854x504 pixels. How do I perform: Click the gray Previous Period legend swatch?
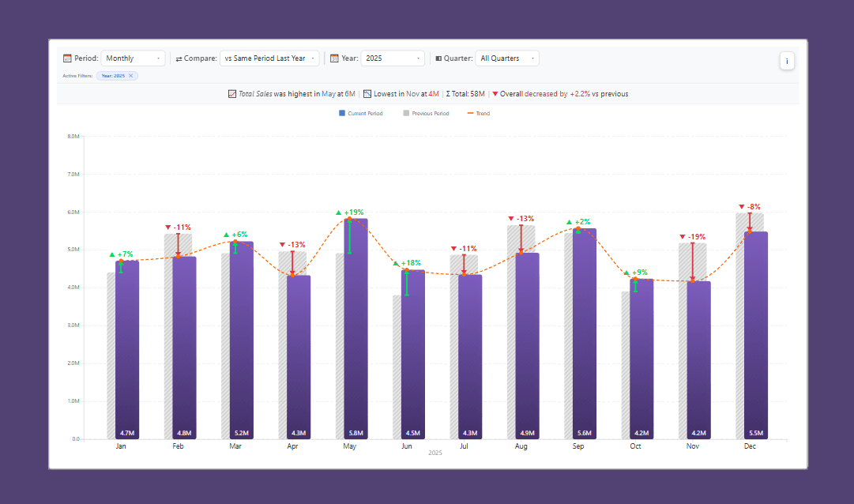click(x=406, y=113)
